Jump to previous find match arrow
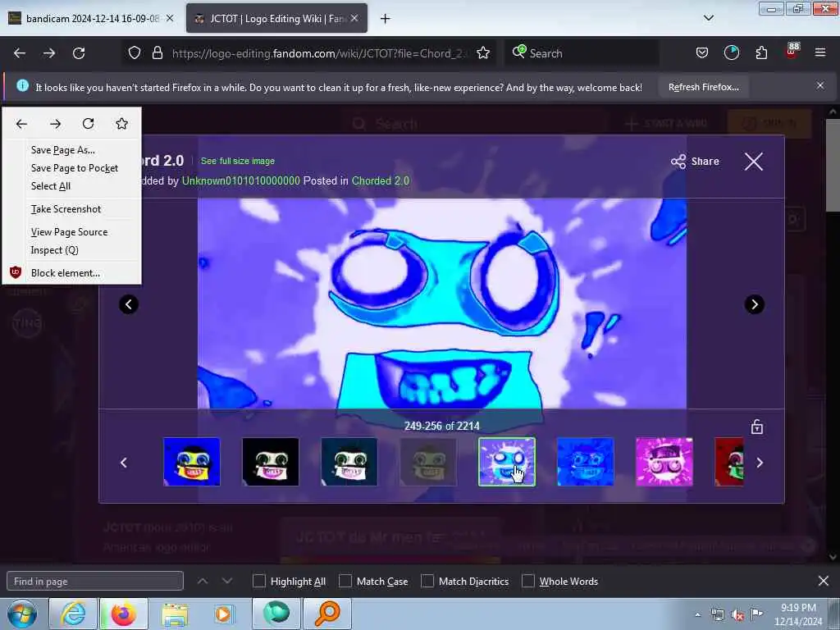 (203, 581)
